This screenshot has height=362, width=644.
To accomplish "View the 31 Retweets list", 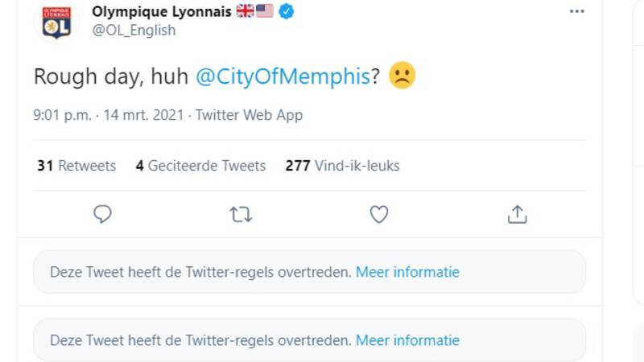I will (76, 166).
